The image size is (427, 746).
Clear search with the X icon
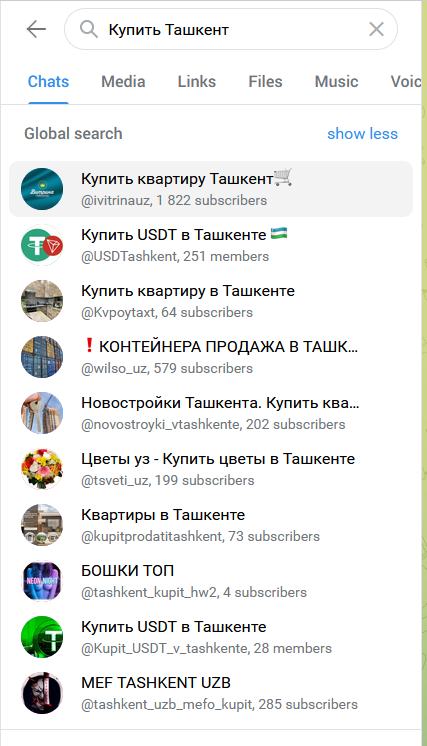[376, 29]
